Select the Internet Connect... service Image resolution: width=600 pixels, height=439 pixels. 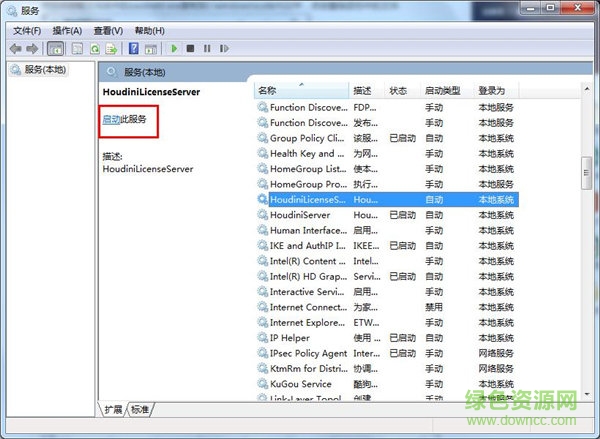[386, 307]
